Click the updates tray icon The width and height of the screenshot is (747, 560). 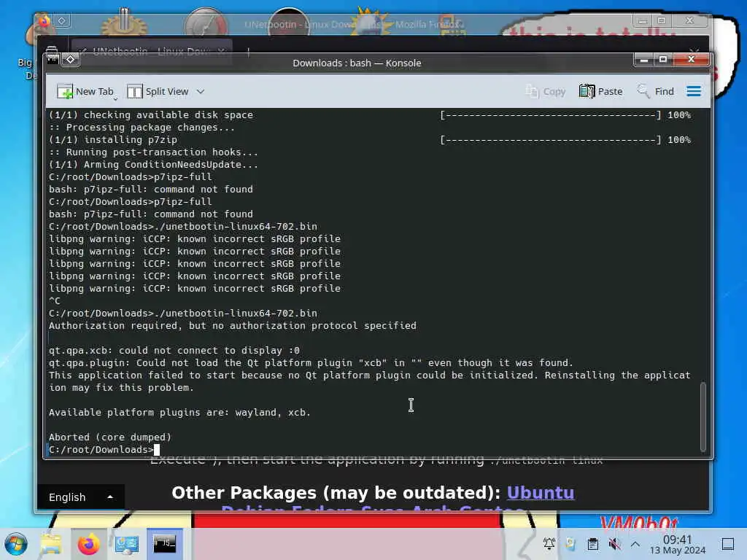click(x=570, y=544)
